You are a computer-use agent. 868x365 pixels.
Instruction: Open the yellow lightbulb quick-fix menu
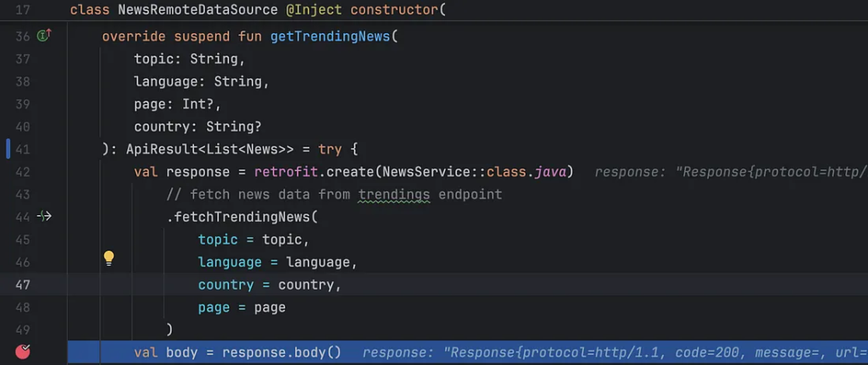pyautogui.click(x=108, y=258)
